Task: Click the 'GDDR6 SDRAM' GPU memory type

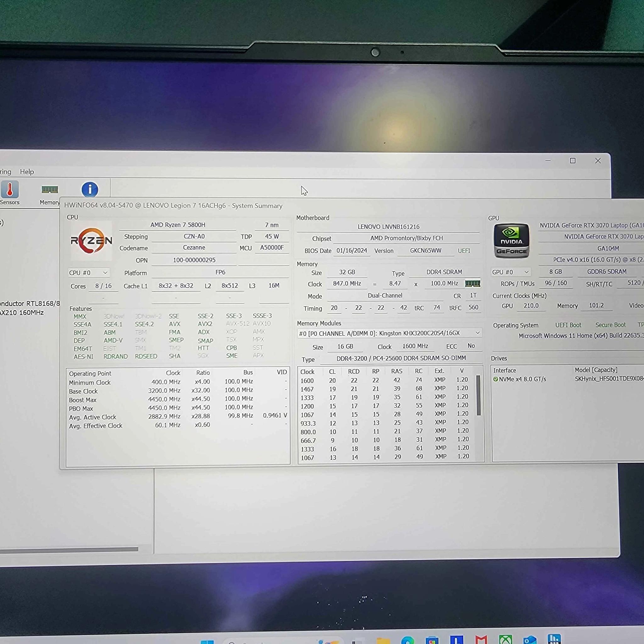Action: 607,271
